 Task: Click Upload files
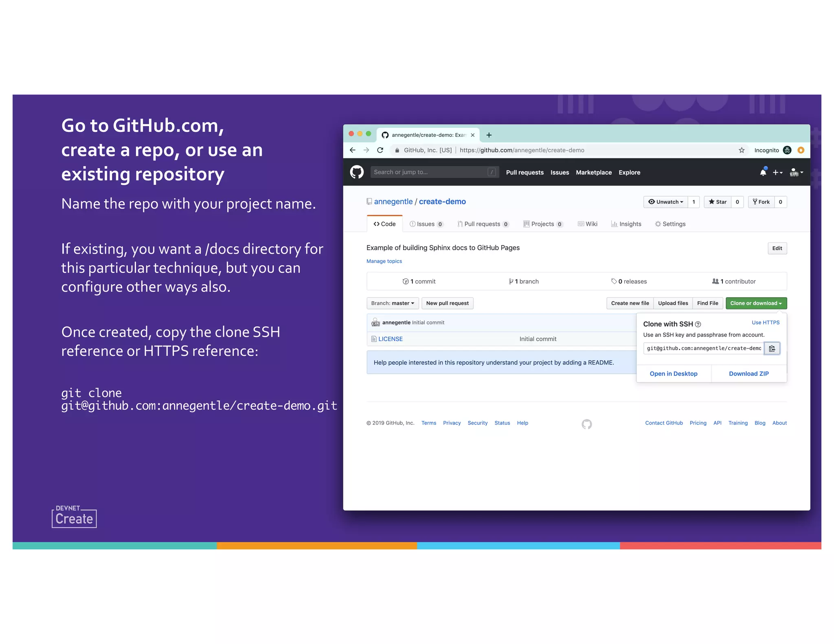pyautogui.click(x=673, y=303)
